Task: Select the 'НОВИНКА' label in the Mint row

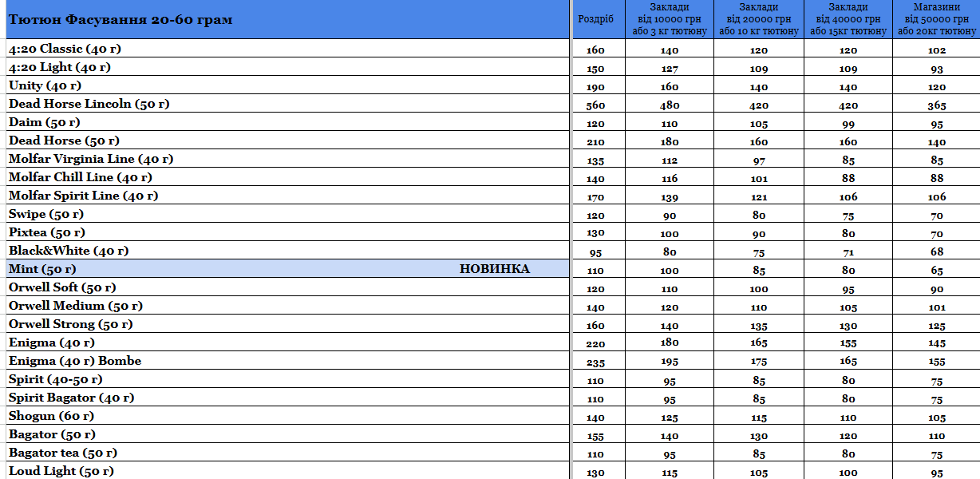Action: tap(495, 269)
